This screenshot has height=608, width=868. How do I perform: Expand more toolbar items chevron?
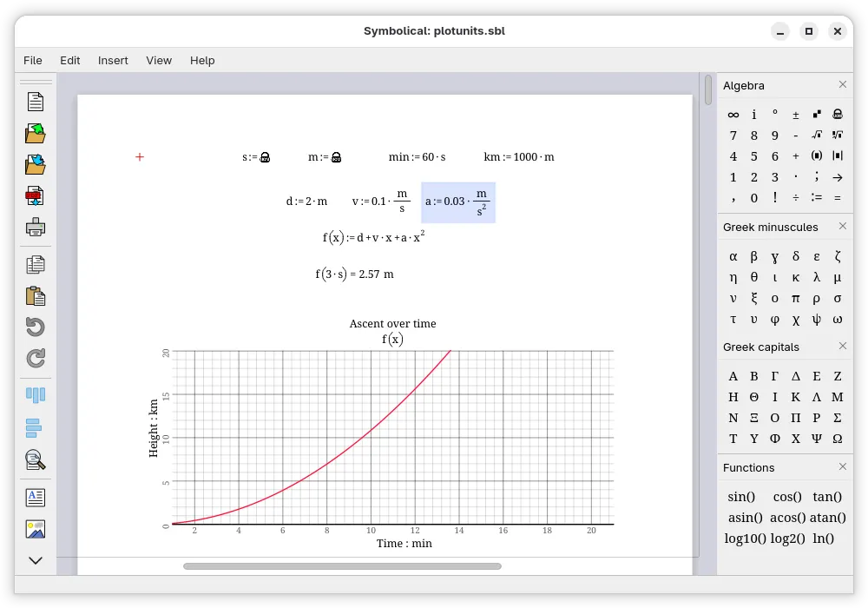click(36, 560)
